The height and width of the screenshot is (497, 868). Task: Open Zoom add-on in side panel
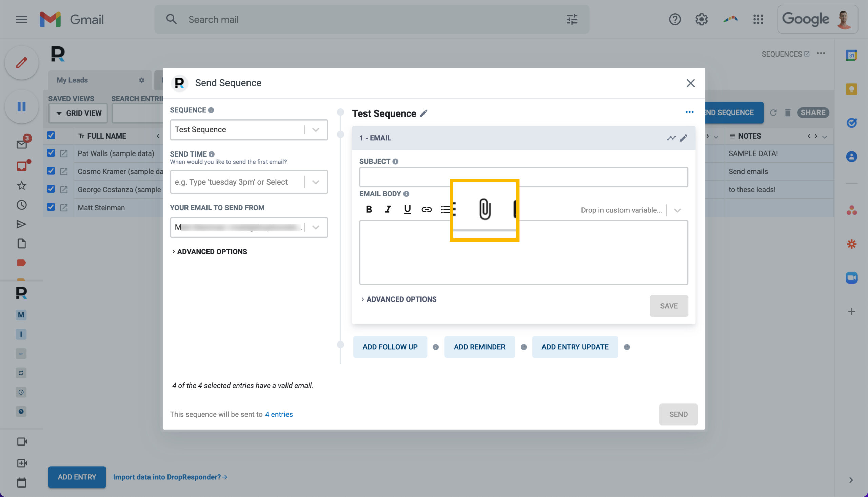[851, 277]
